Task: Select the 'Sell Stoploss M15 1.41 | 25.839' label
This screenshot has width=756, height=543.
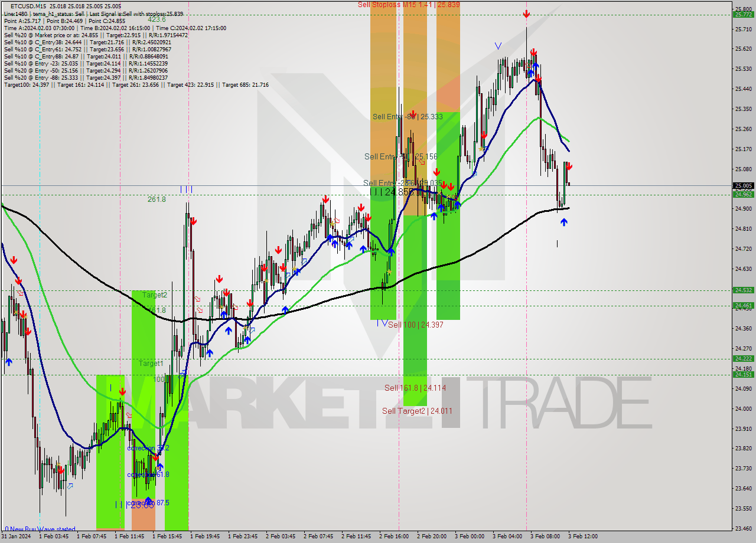Action: coord(409,5)
